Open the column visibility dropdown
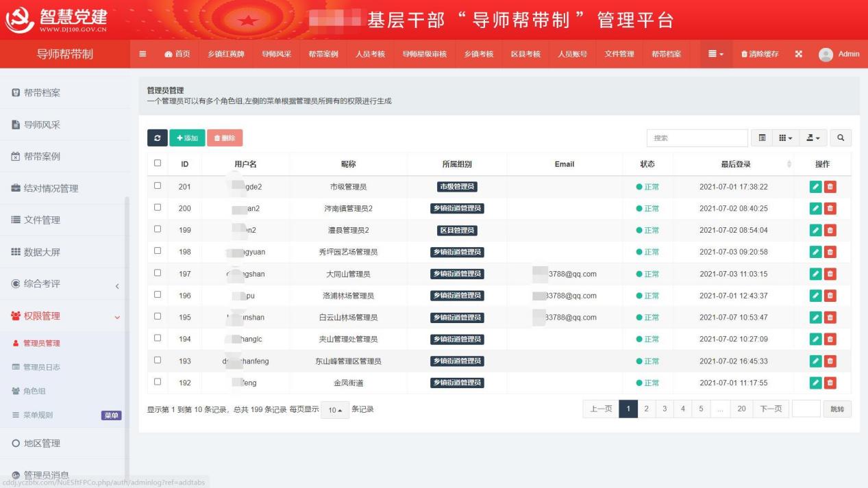The image size is (868, 488). click(785, 138)
